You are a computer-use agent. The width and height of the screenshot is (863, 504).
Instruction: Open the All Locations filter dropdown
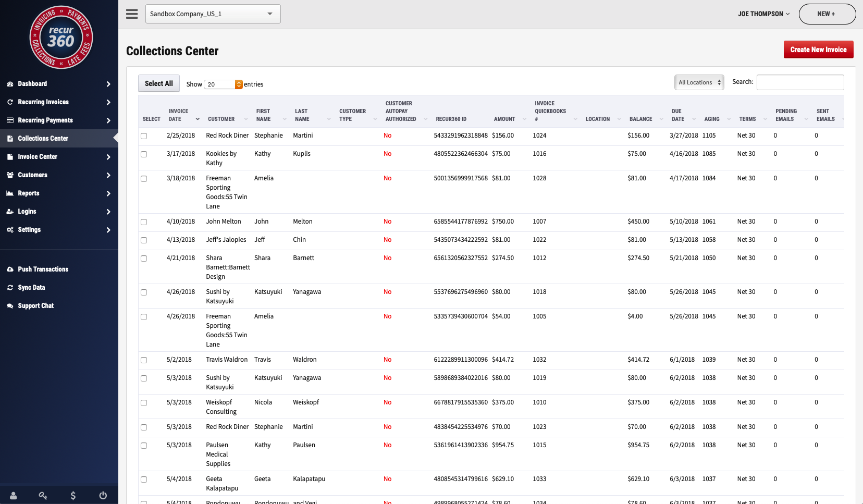(699, 82)
